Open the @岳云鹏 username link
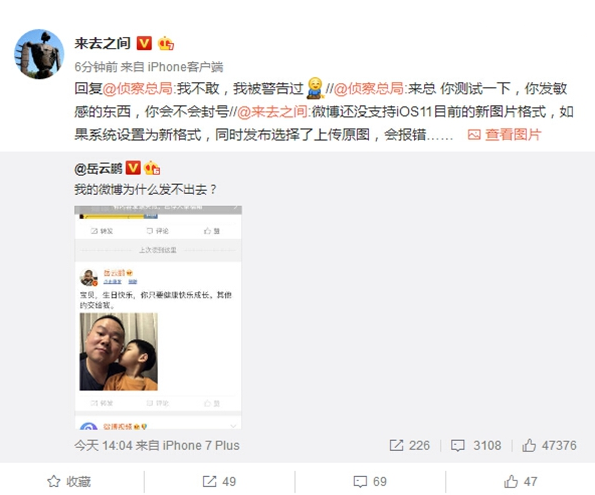The width and height of the screenshot is (595, 495). pyautogui.click(x=99, y=168)
